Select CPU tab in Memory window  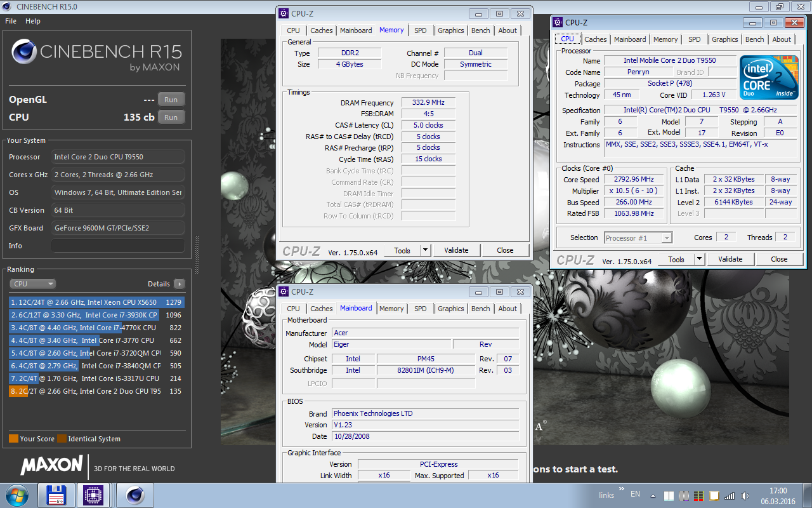point(293,30)
